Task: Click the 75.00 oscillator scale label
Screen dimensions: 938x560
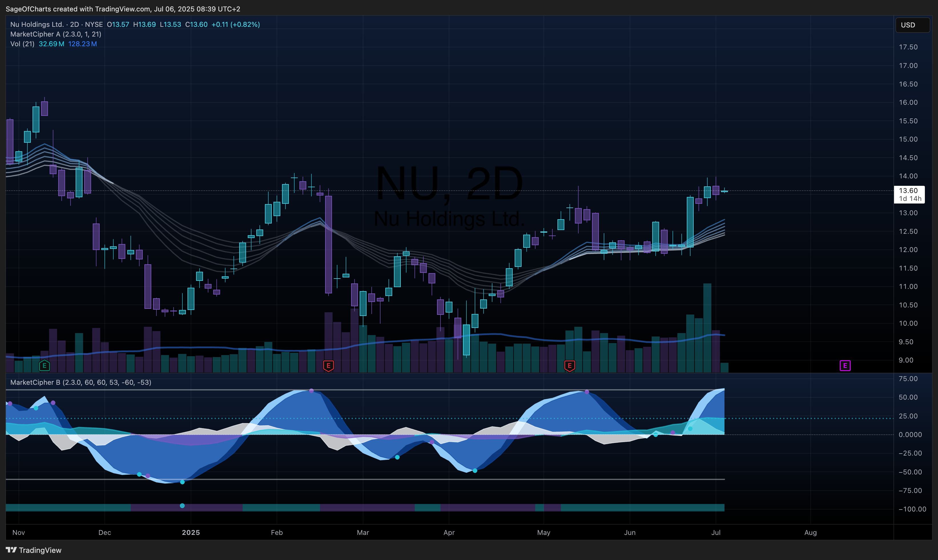Action: (908, 378)
